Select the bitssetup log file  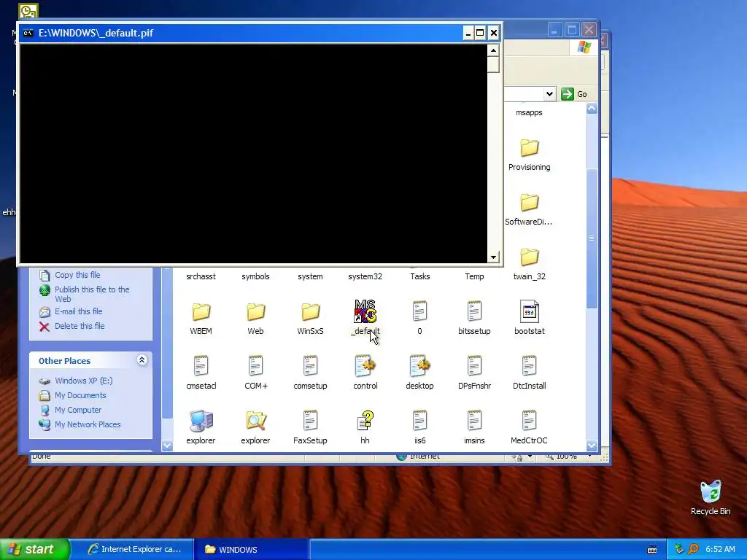tap(474, 311)
